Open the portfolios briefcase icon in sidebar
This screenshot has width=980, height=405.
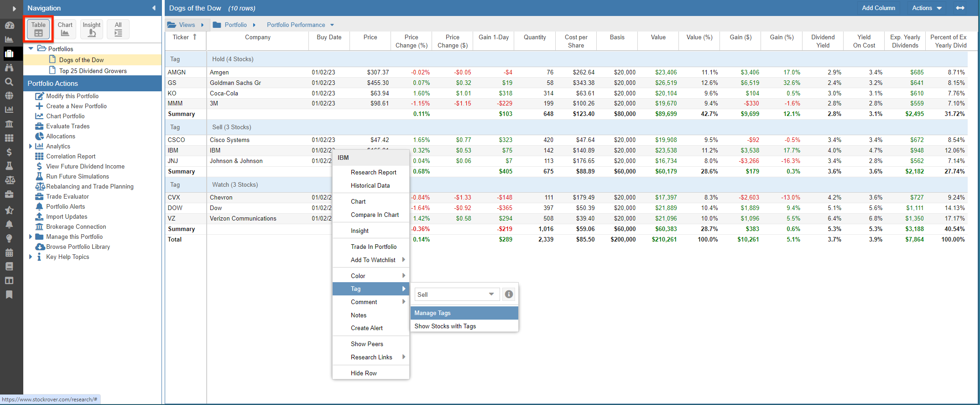tap(9, 53)
